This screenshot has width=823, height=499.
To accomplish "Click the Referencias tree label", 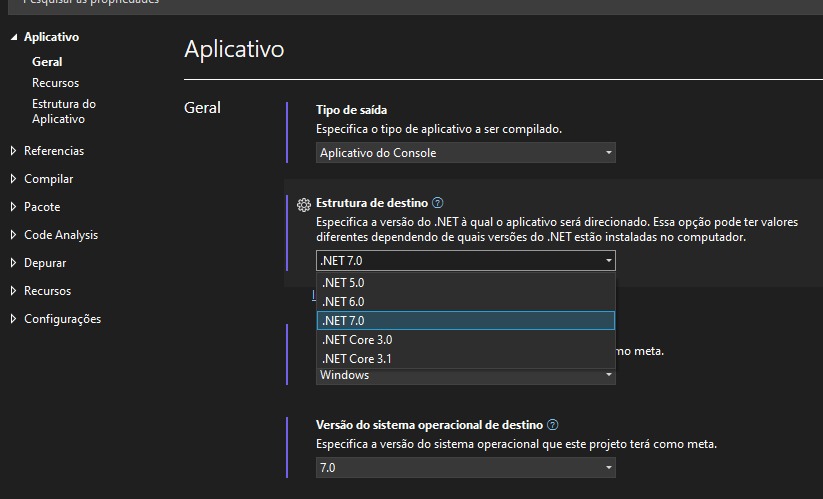I will (54, 151).
